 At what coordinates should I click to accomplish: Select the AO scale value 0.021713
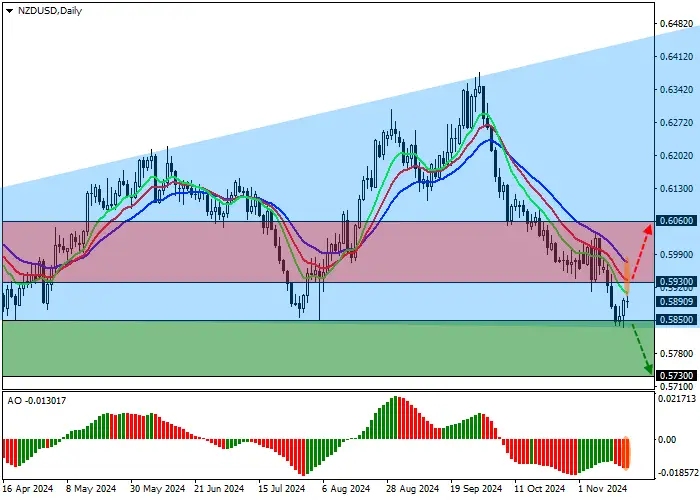point(677,399)
